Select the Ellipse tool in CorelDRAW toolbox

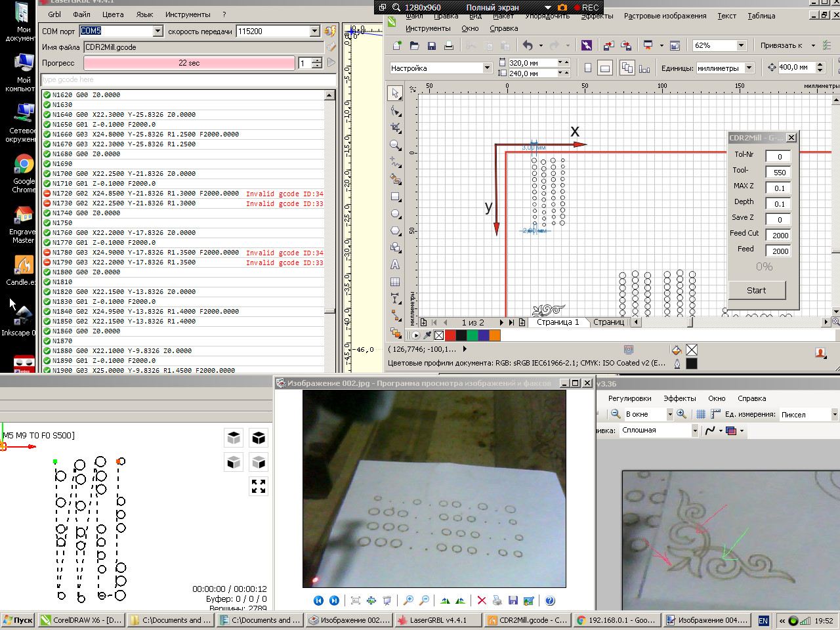coord(395,213)
